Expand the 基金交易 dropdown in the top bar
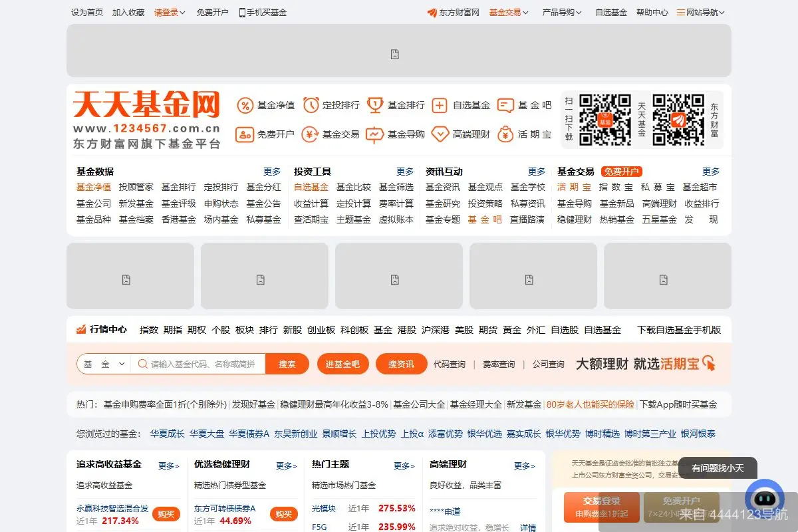 (509, 11)
